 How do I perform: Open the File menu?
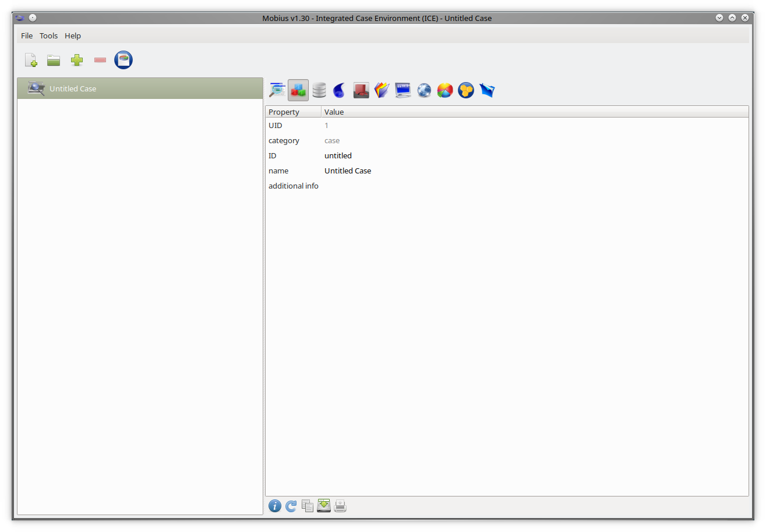[27, 36]
